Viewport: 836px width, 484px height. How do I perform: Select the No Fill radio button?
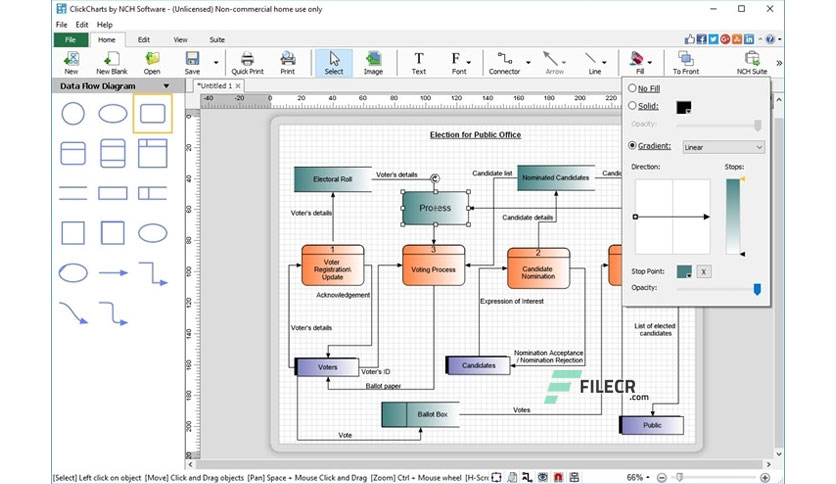click(632, 88)
